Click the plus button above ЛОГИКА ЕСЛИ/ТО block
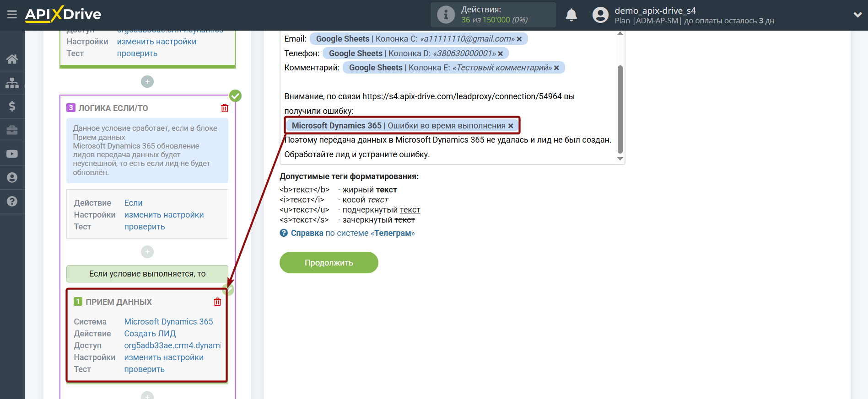868x399 pixels. (147, 82)
